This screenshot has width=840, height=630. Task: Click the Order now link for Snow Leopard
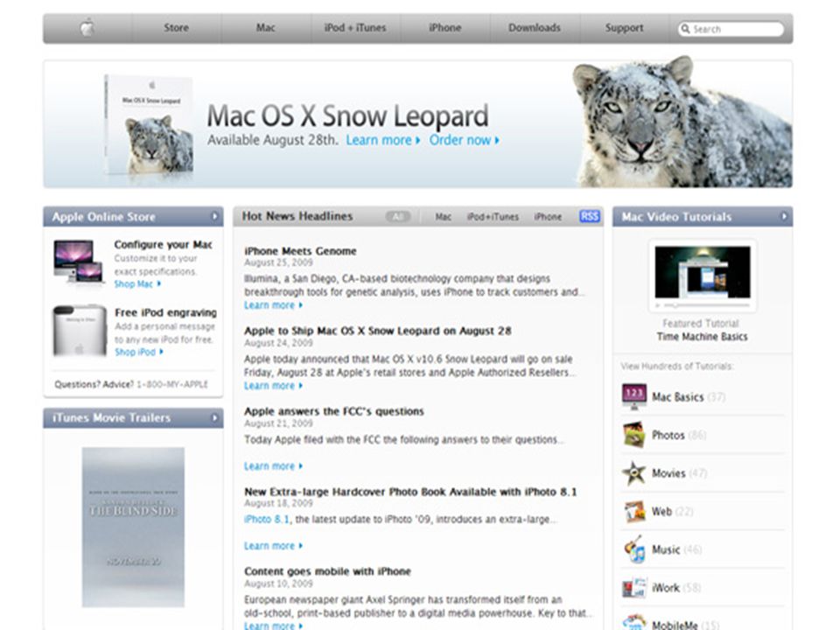pyautogui.click(x=464, y=140)
